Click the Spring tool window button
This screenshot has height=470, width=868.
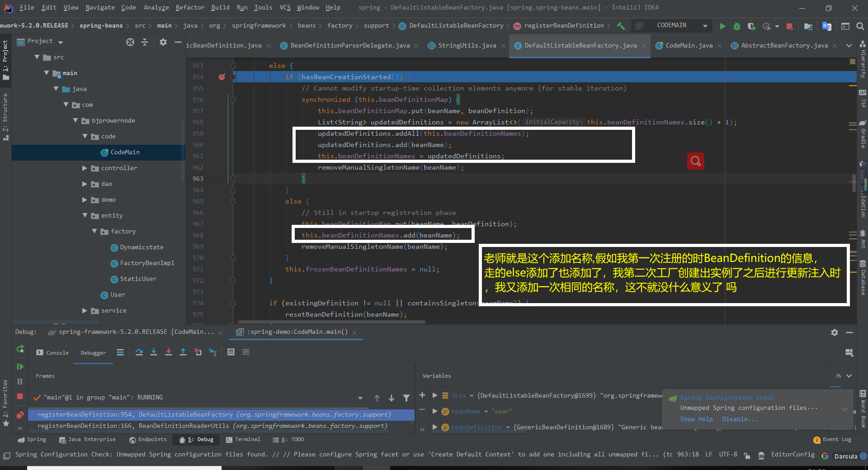32,439
